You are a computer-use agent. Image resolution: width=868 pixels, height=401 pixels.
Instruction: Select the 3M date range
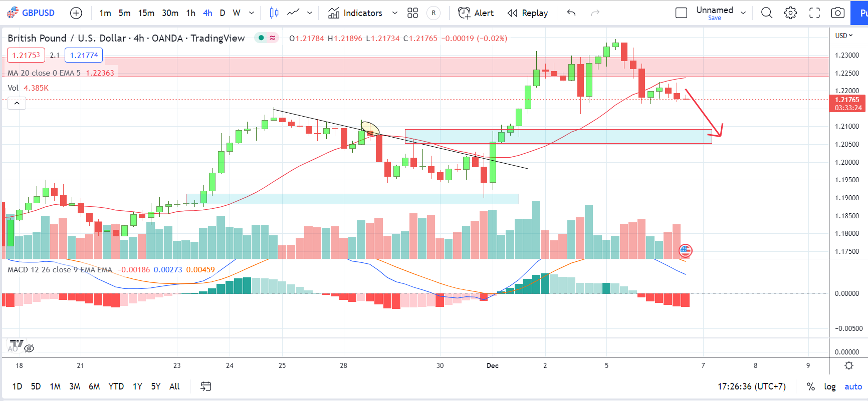(75, 386)
